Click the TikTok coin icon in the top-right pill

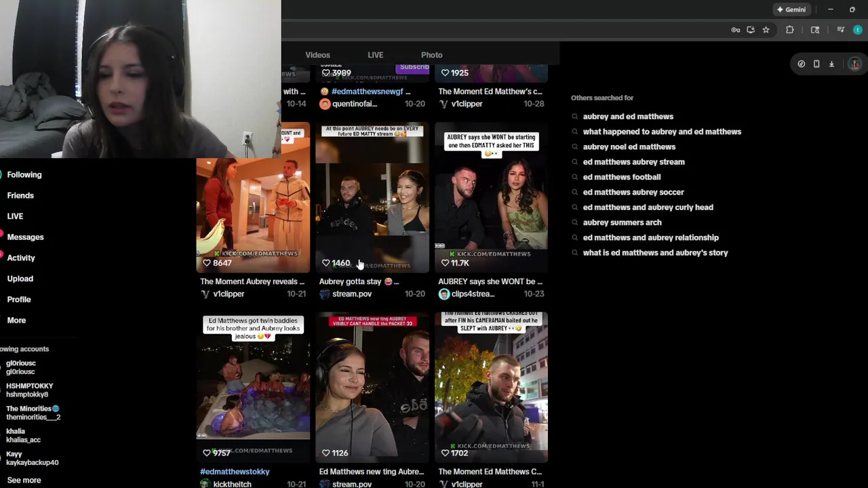point(802,64)
